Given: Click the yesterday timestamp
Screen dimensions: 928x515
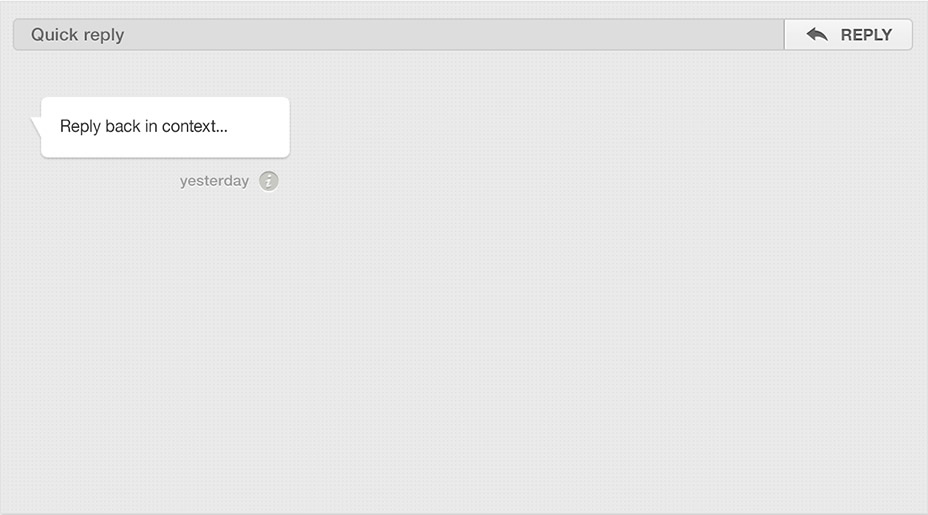Looking at the screenshot, I should (x=214, y=181).
